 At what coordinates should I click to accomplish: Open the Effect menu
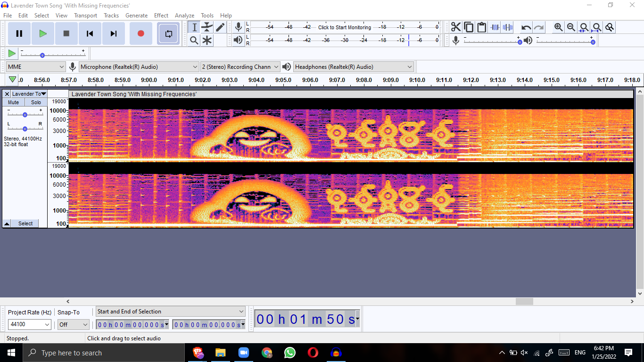pyautogui.click(x=161, y=16)
